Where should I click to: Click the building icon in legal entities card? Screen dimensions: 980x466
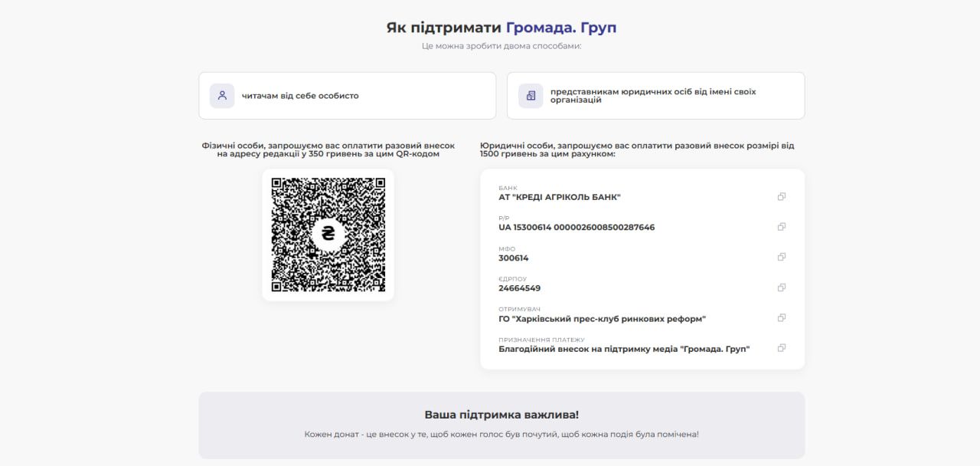531,96
